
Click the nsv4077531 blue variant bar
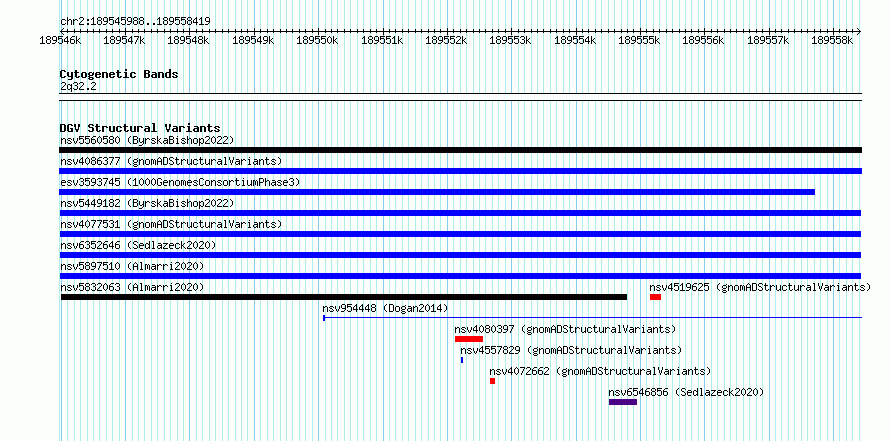tap(460, 234)
